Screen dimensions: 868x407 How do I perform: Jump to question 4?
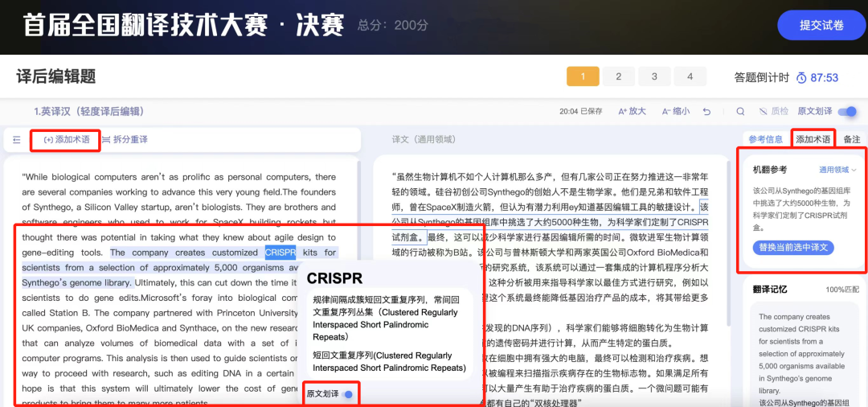(690, 76)
